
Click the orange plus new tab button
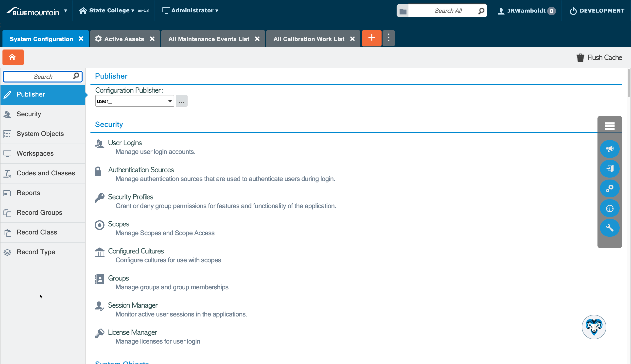coord(371,38)
